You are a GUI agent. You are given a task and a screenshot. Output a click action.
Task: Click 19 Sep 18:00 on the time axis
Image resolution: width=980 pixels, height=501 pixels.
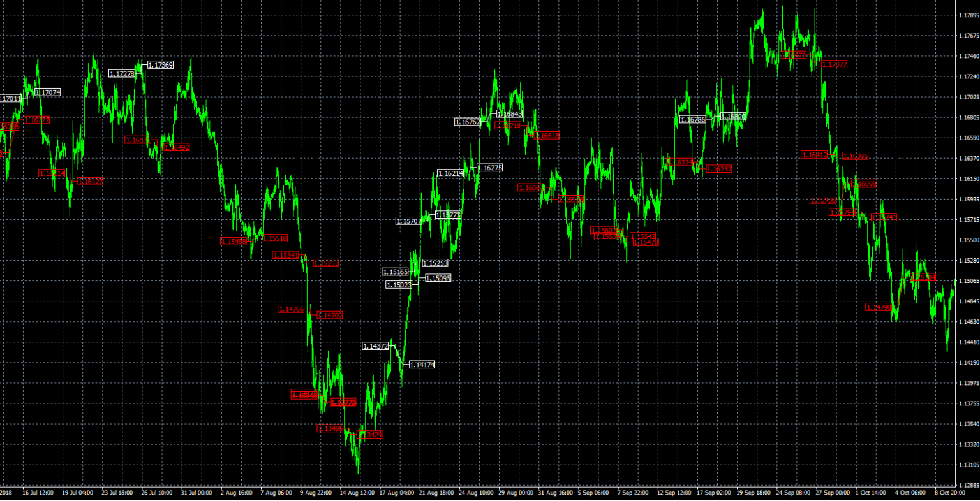[x=753, y=493]
